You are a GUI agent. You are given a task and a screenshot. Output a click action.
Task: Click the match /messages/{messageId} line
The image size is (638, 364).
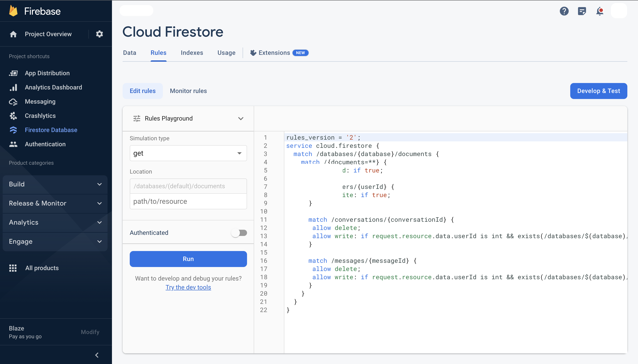point(363,261)
